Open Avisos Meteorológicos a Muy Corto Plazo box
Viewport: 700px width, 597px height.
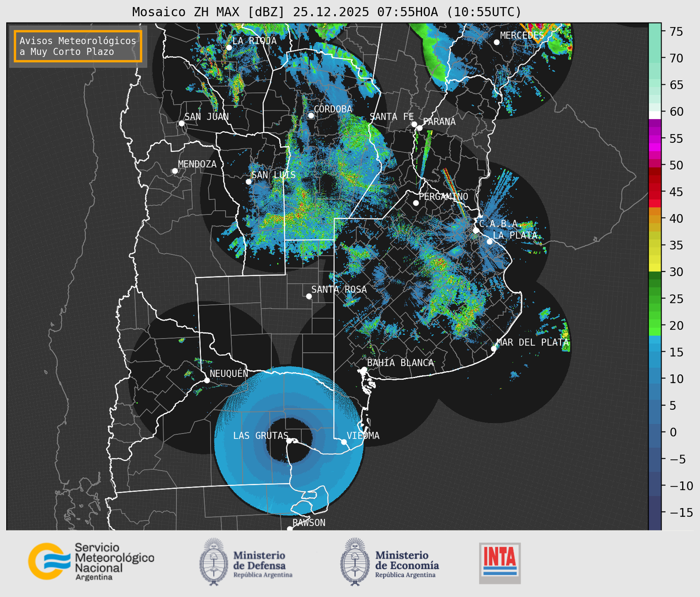click(78, 46)
